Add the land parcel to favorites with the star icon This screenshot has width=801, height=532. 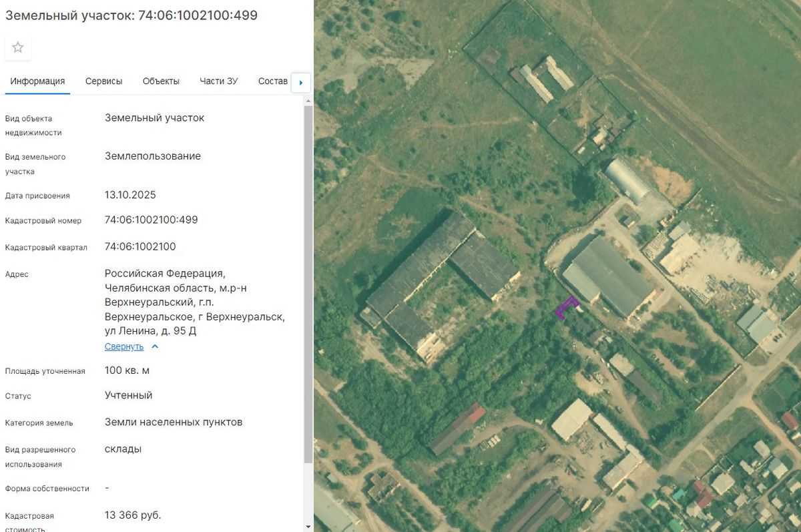(18, 47)
